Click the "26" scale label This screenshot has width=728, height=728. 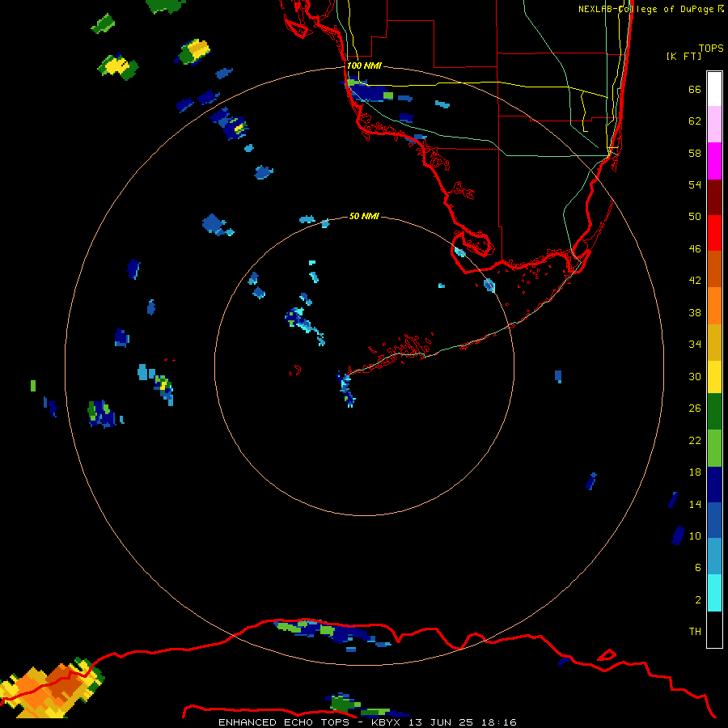pyautogui.click(x=695, y=408)
